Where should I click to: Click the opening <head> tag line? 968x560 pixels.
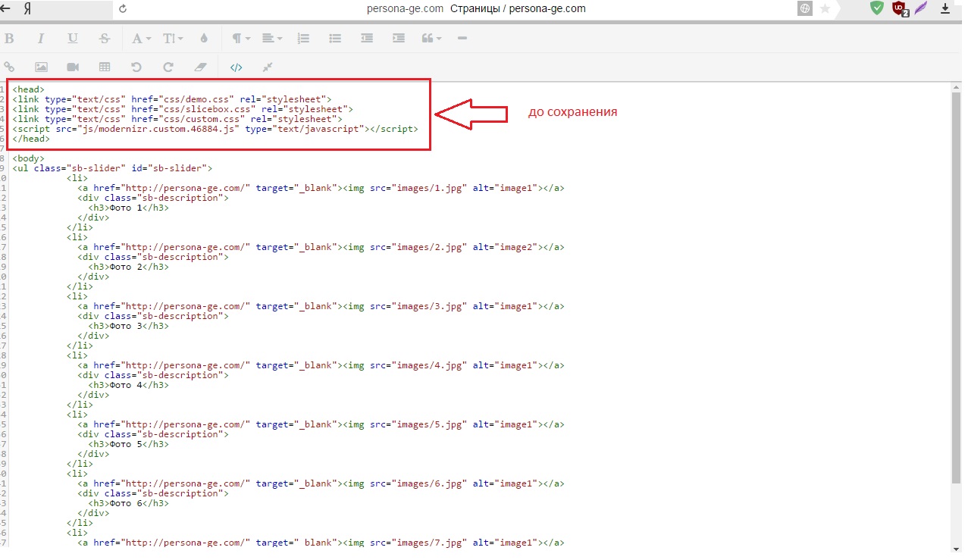pos(29,89)
